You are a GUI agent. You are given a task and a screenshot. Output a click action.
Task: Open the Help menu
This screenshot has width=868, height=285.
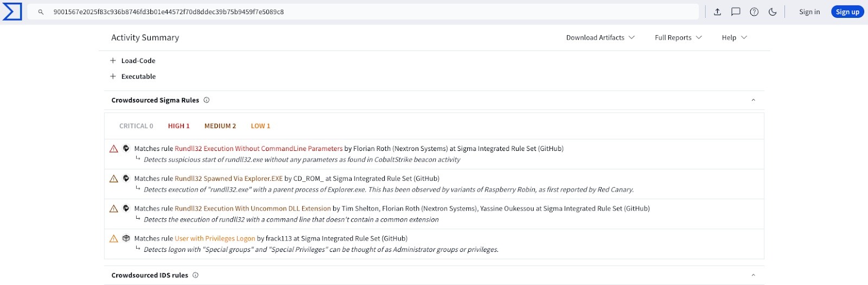(734, 37)
